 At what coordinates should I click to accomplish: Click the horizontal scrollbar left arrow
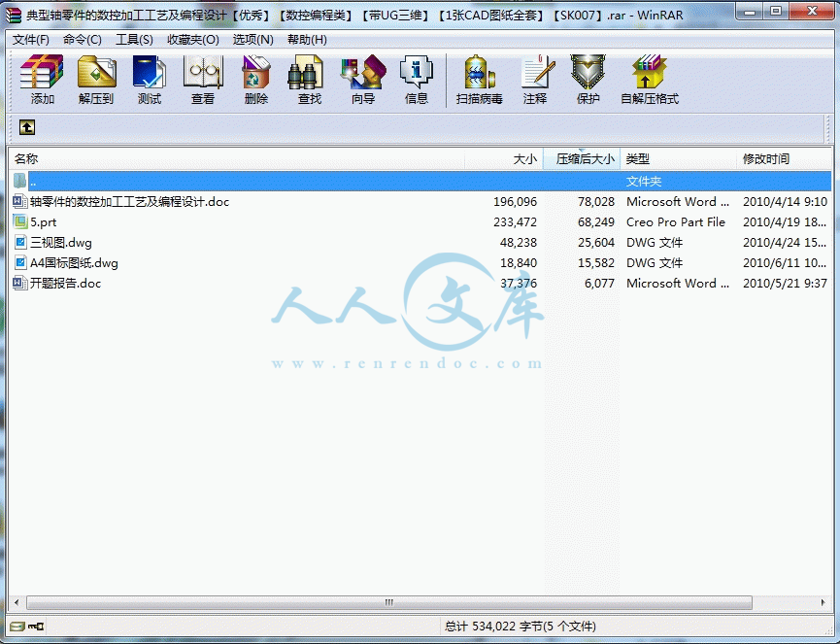17,602
